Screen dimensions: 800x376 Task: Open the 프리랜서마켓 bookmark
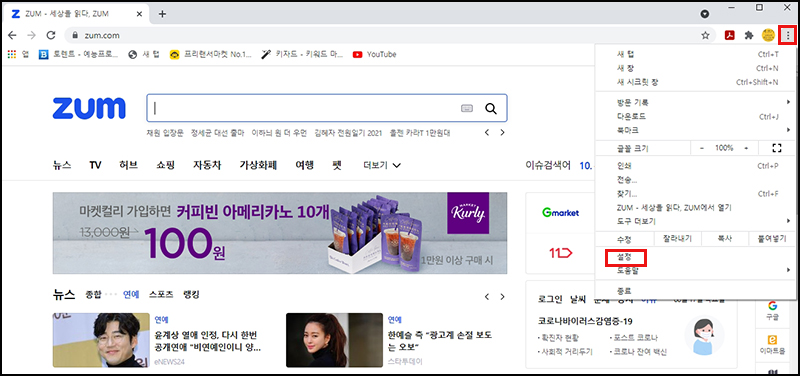(x=211, y=54)
